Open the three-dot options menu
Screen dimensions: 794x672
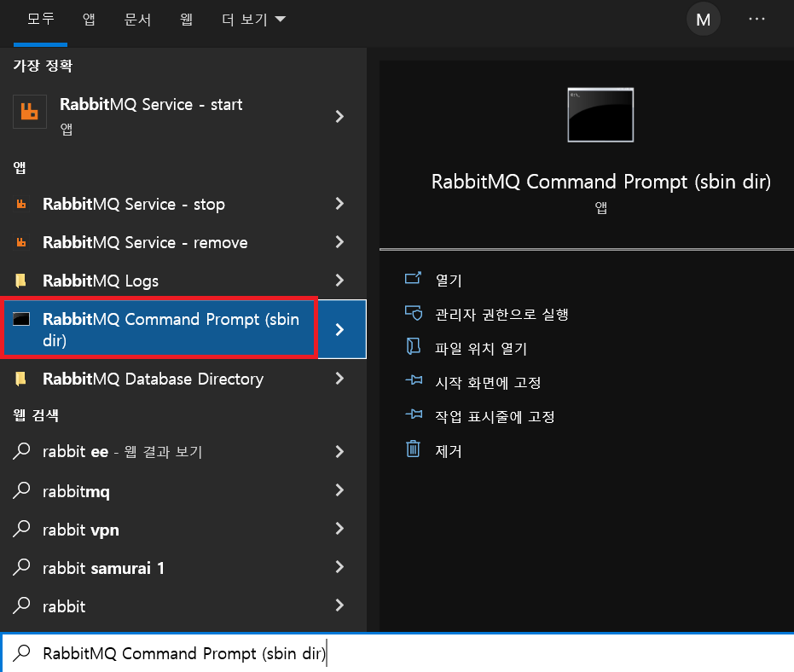point(756,19)
